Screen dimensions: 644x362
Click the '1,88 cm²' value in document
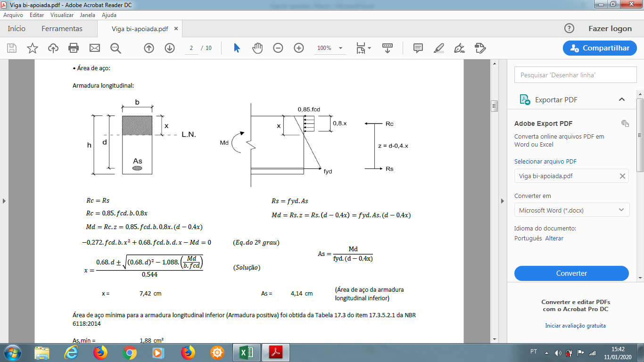(151, 340)
